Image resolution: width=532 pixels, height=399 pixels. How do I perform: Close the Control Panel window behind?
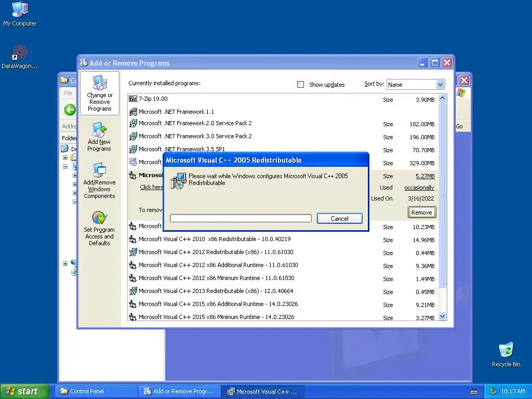464,81
